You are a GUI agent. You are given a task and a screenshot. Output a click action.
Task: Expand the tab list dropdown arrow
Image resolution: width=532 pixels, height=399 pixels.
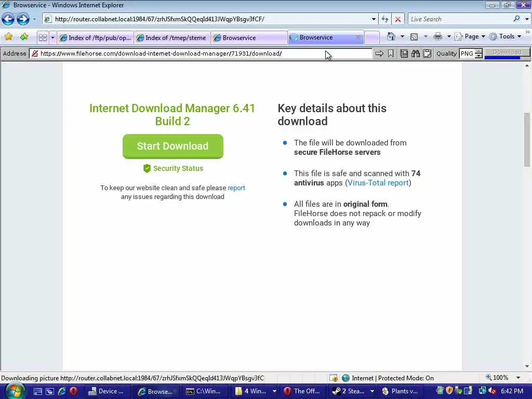point(52,37)
